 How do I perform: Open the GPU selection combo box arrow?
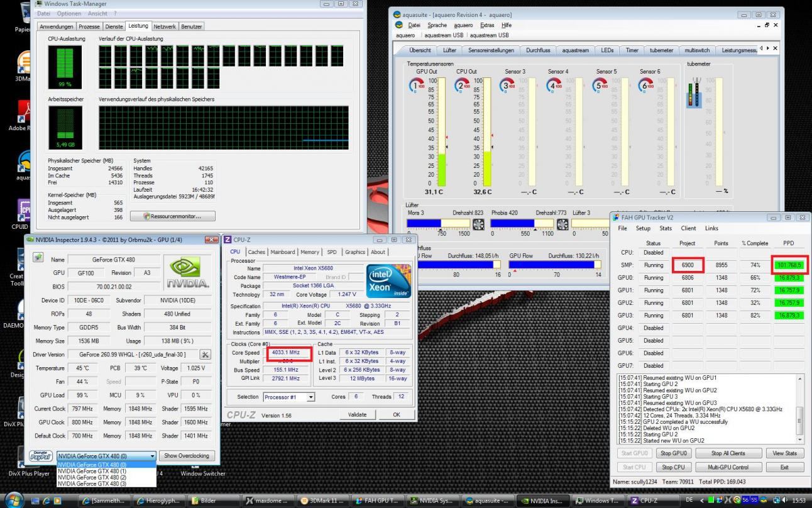point(152,455)
